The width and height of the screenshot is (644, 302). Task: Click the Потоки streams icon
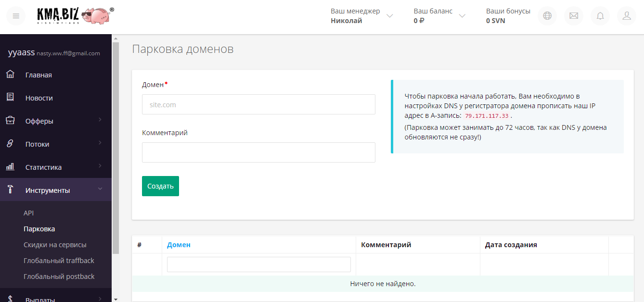pyautogui.click(x=10, y=144)
